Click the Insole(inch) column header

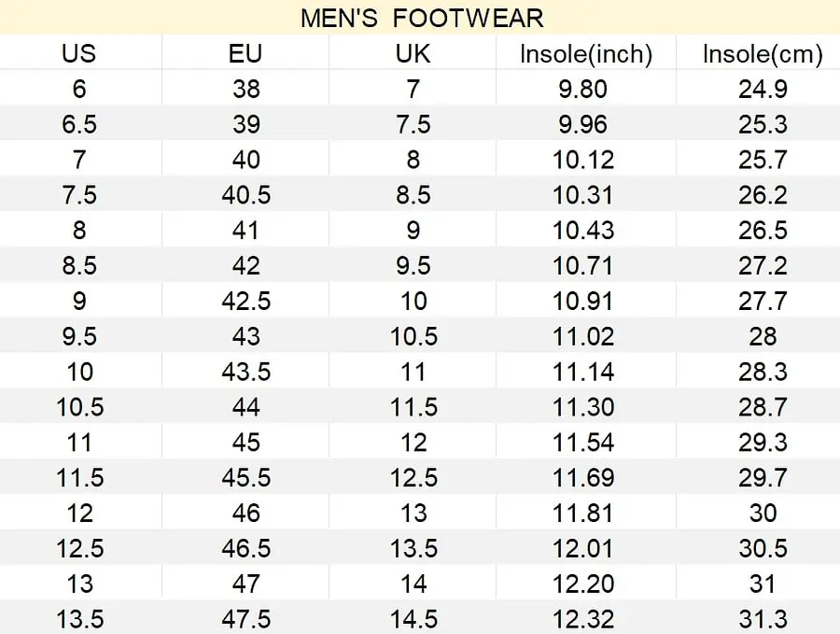585,54
